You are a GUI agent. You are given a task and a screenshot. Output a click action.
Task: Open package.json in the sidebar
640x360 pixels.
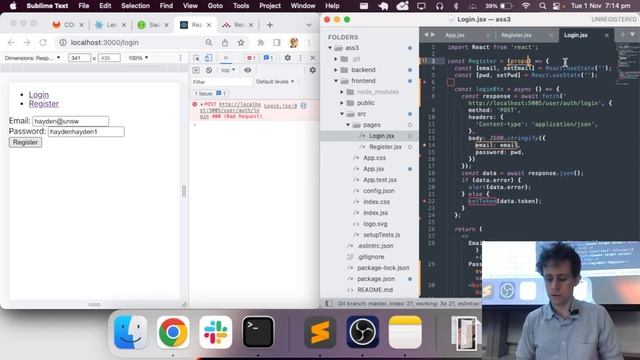click(x=376, y=279)
